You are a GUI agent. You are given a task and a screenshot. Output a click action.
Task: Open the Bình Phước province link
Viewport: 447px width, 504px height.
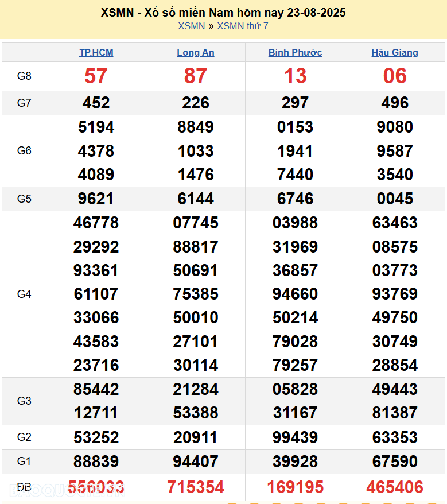(295, 52)
